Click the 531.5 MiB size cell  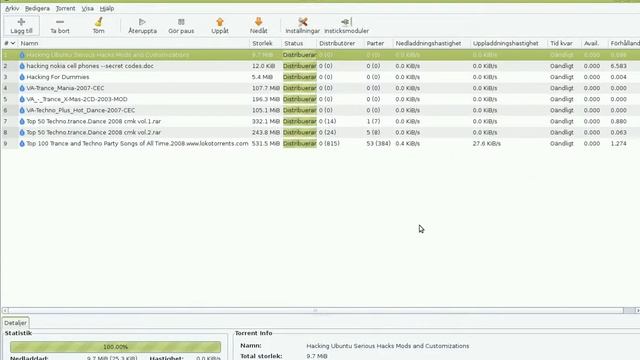(x=266, y=143)
